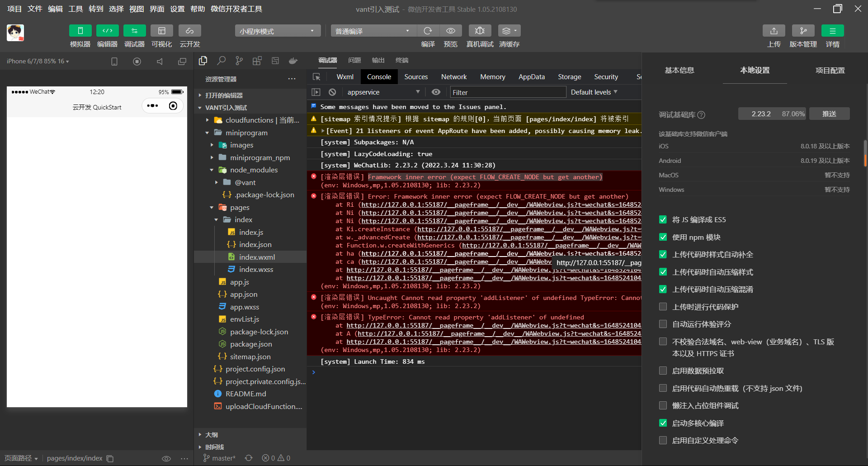868x466 pixels.
Task: Click the user avatar in the toolbar
Action: (15, 33)
